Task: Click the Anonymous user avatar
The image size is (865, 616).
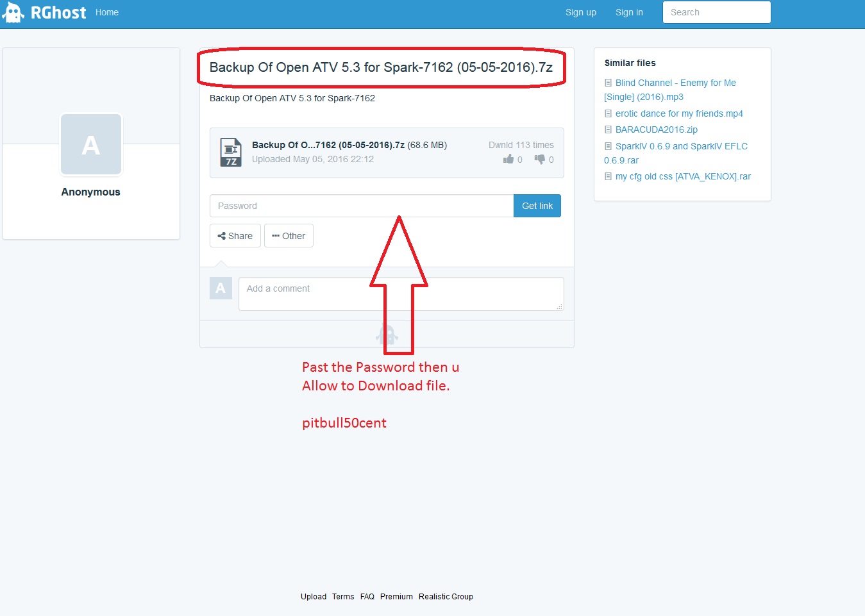Action: click(x=91, y=145)
